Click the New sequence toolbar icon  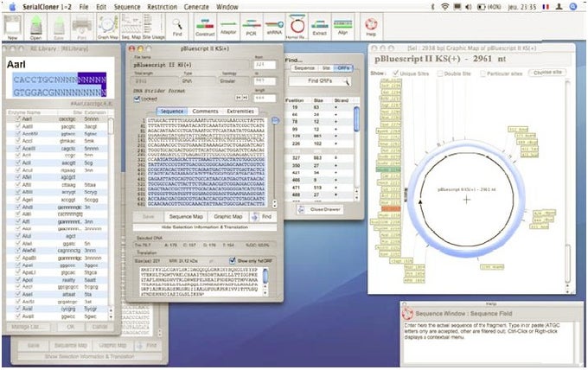pos(13,28)
